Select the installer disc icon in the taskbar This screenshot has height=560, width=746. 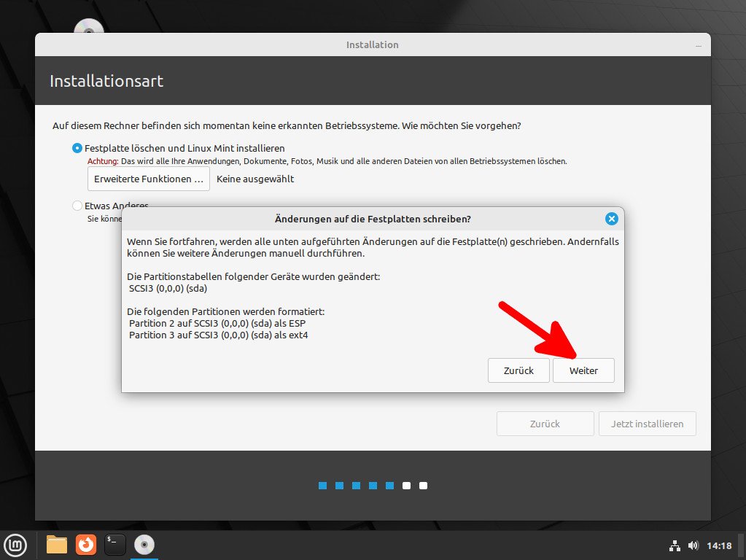click(144, 545)
